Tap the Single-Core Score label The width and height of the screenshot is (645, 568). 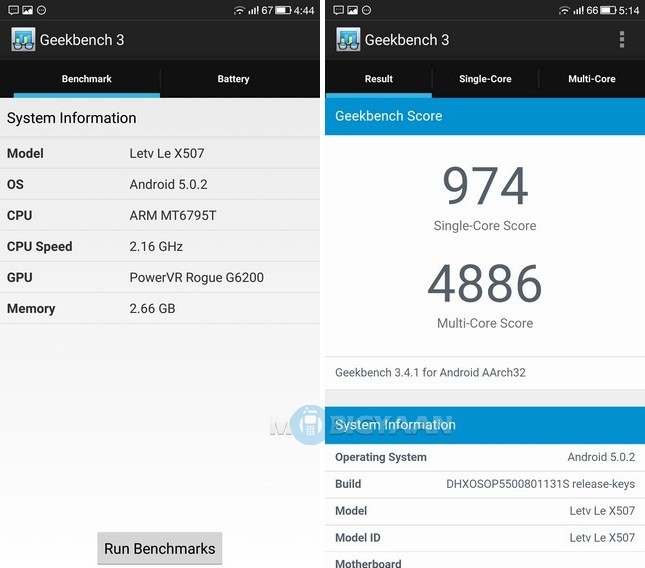tap(485, 226)
